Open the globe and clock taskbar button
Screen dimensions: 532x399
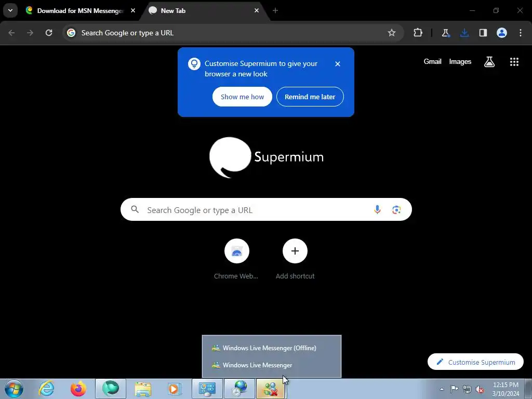[x=239, y=389]
